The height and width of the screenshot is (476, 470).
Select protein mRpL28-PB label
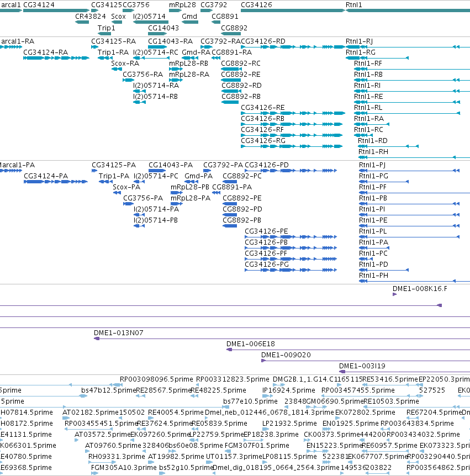190,187
